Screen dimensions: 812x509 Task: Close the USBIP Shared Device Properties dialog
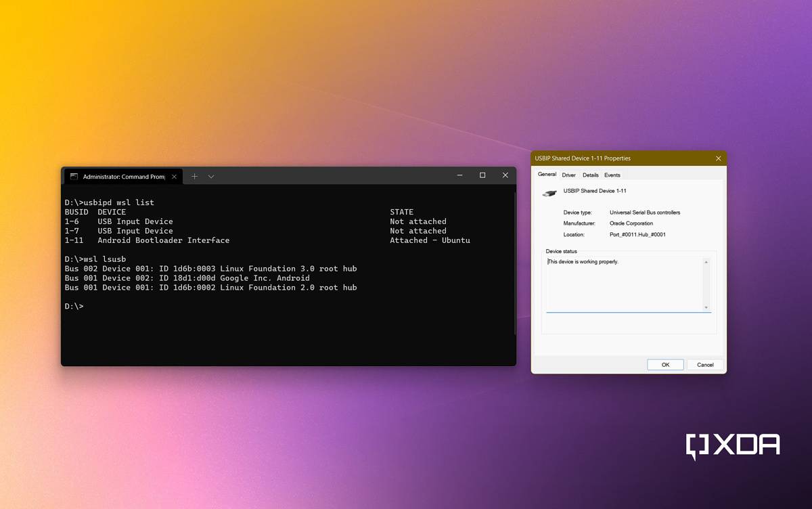tap(718, 158)
